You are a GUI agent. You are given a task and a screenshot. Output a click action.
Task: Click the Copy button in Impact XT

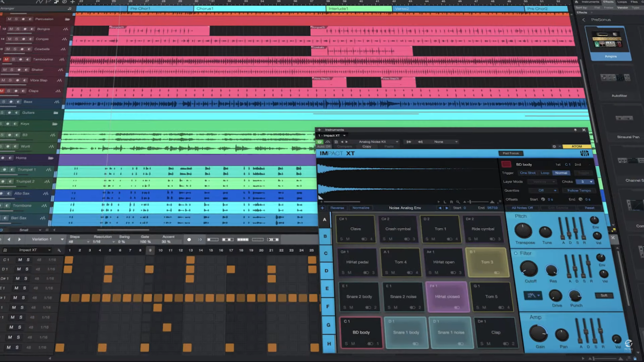tap(367, 146)
